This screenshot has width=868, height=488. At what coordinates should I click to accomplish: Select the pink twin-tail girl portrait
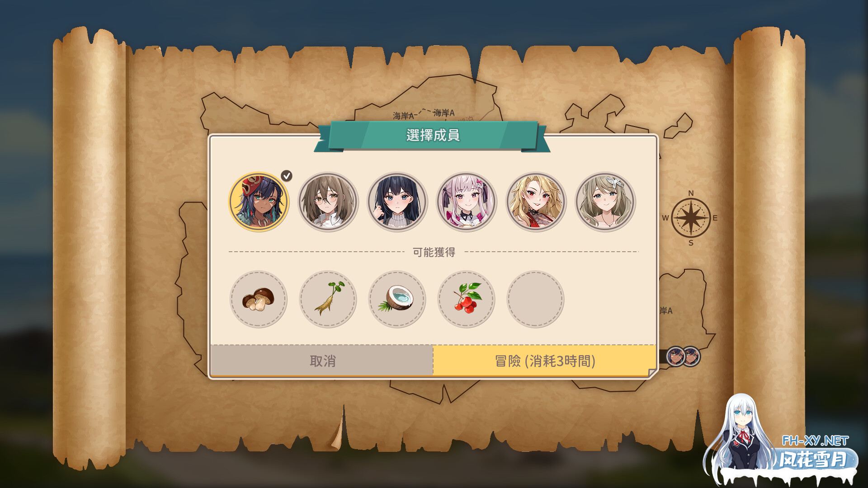click(x=467, y=202)
